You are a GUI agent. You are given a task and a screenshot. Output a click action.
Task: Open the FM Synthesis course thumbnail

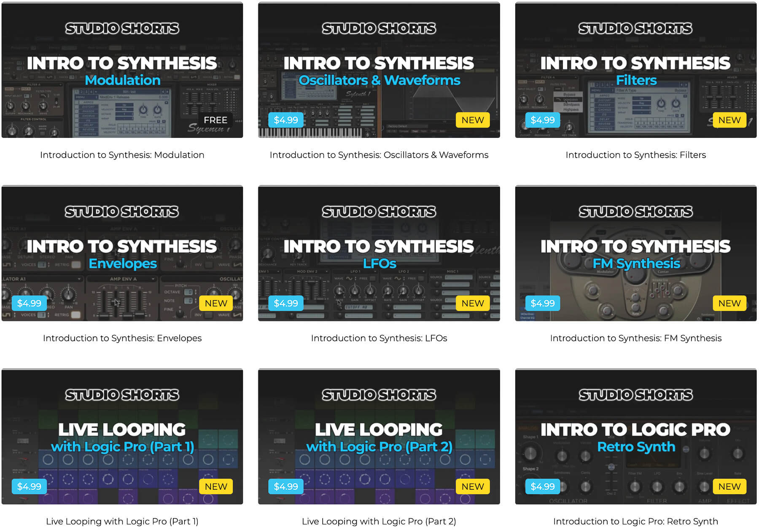(x=636, y=253)
